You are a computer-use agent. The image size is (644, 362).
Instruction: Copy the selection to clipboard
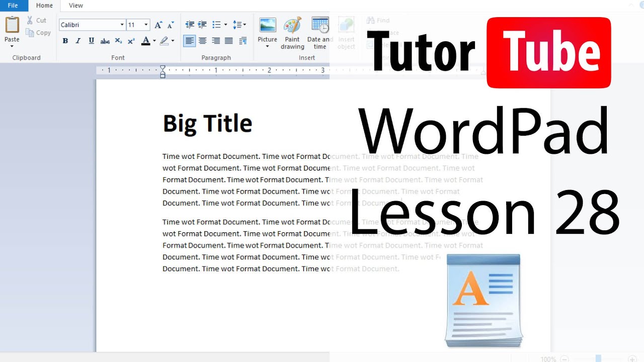tap(39, 33)
